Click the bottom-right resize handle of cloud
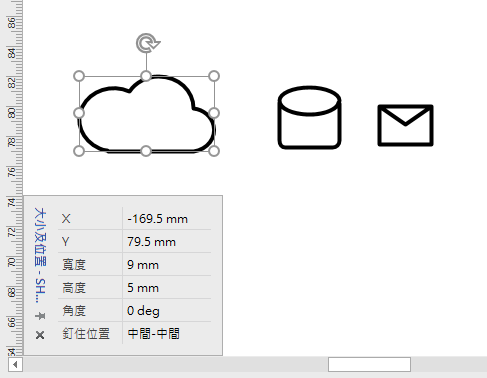The width and height of the screenshot is (487, 378). click(x=214, y=151)
